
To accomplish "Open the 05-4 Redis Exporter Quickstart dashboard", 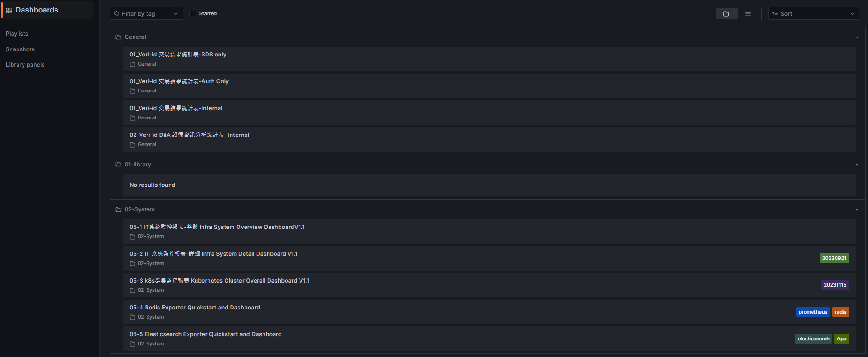I will (195, 308).
